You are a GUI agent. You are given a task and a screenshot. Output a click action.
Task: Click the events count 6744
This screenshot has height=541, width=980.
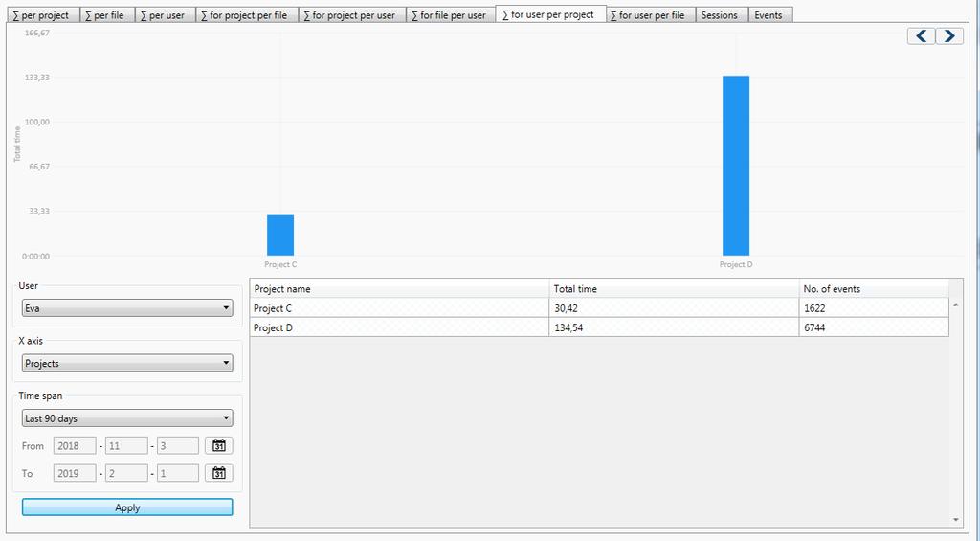click(814, 327)
